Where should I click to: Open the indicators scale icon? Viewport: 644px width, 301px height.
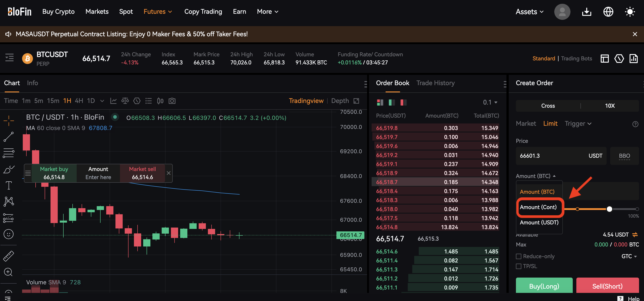pyautogui.click(x=125, y=101)
